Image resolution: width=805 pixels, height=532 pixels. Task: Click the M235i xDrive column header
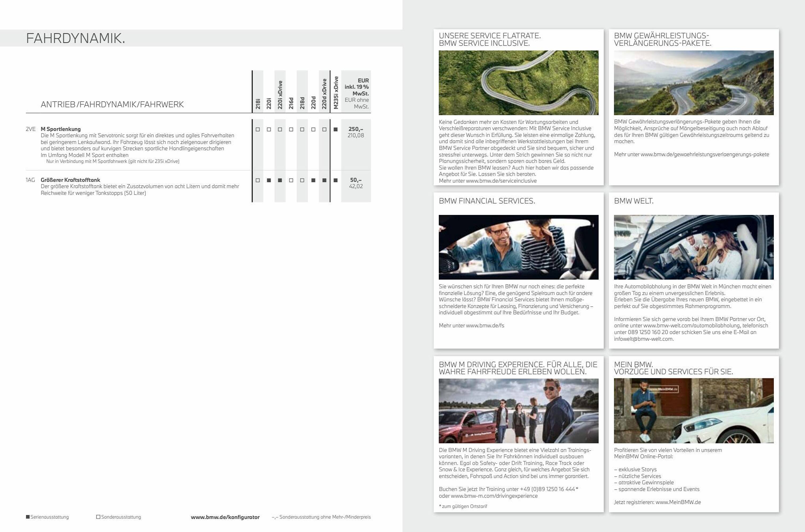336,93
